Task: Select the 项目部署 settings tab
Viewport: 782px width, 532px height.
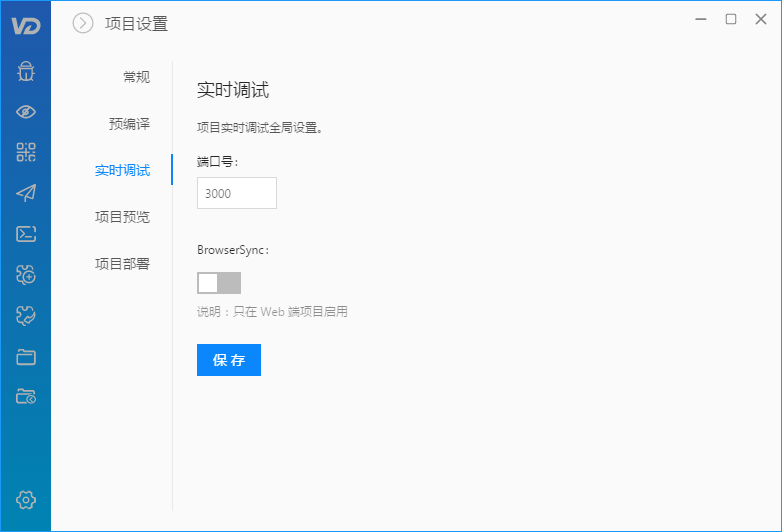Action: (123, 264)
